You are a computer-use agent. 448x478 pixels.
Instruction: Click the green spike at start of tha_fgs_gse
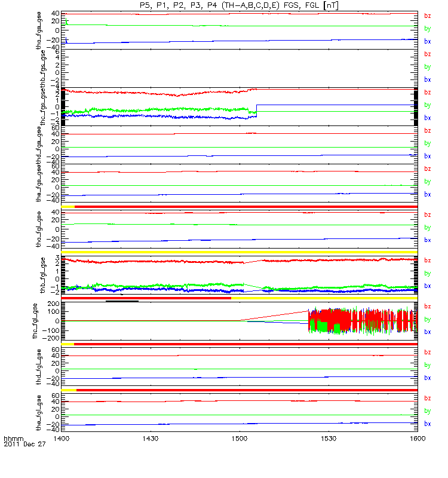click(66, 22)
